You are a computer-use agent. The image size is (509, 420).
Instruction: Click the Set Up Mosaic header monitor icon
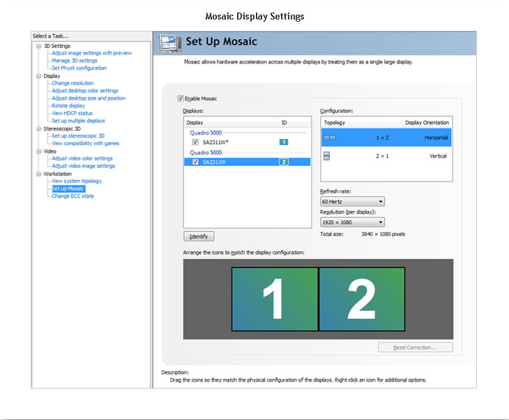pyautogui.click(x=168, y=42)
